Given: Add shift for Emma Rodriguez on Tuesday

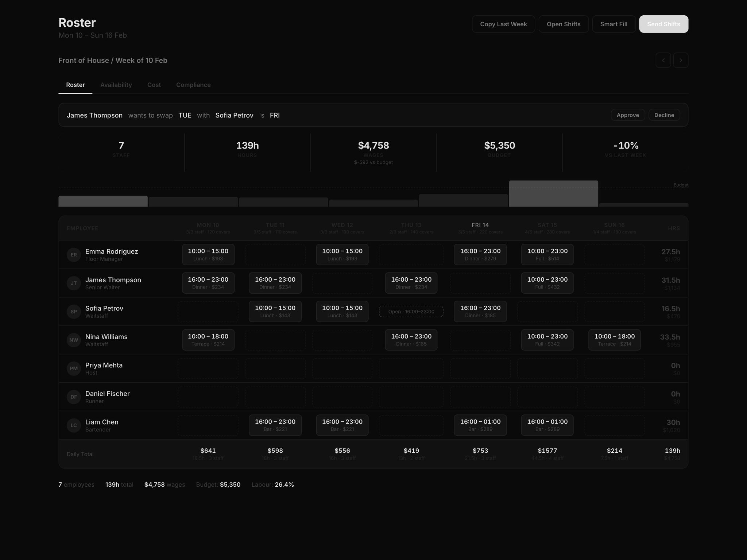Looking at the screenshot, I should (275, 255).
